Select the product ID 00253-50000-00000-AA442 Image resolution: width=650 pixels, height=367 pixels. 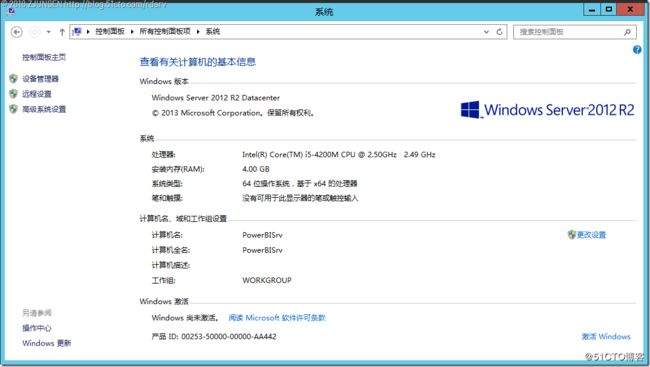229,336
